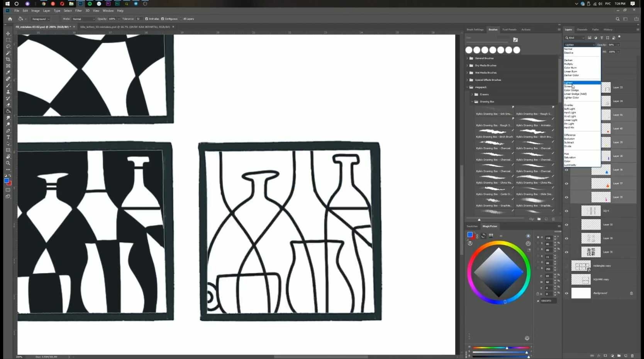
Task: Toggle the Anti-alias checkbox
Action: pos(146,19)
